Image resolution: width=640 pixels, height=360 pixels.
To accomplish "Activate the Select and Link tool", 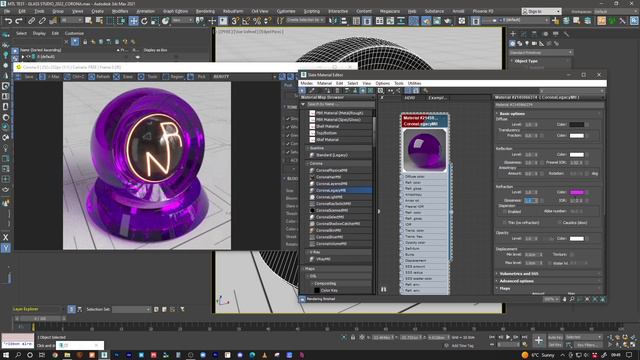I will 31,21.
